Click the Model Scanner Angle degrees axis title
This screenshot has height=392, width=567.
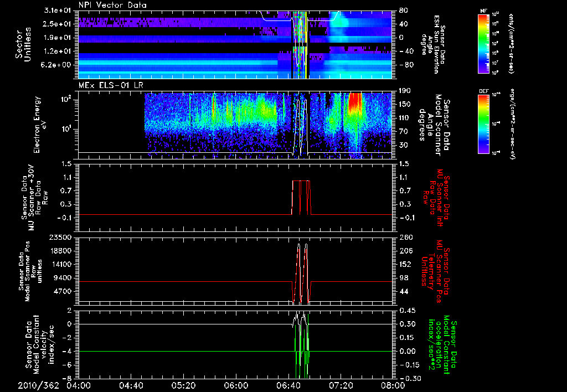pos(434,125)
